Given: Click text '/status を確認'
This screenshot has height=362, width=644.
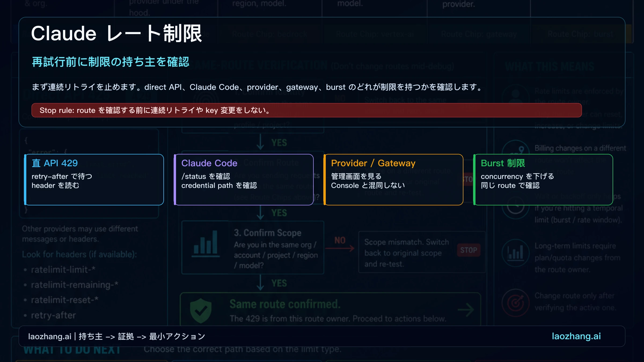Looking at the screenshot, I should [x=206, y=176].
